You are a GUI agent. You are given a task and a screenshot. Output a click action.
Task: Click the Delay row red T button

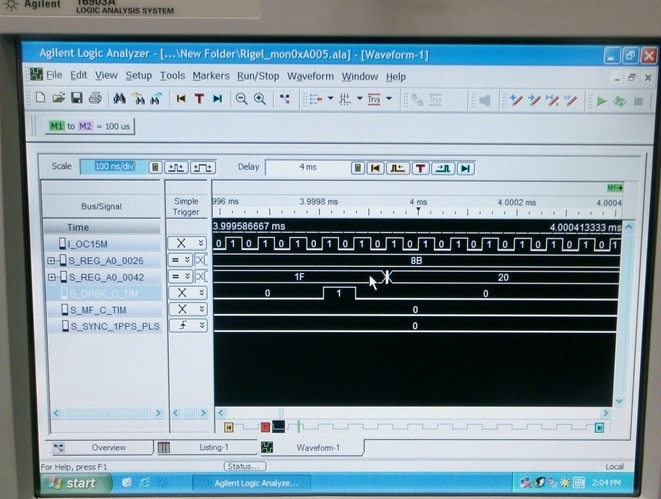click(x=420, y=169)
